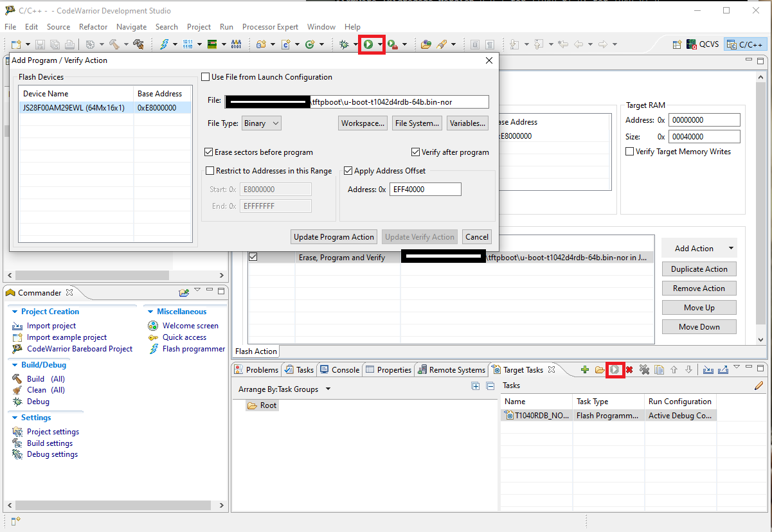Click the Target RAM Size field

point(704,137)
